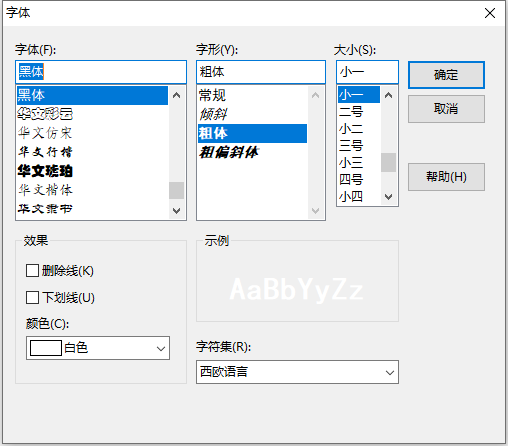Enable the 删除线(K) checkbox
The width and height of the screenshot is (508, 446).
pos(32,271)
